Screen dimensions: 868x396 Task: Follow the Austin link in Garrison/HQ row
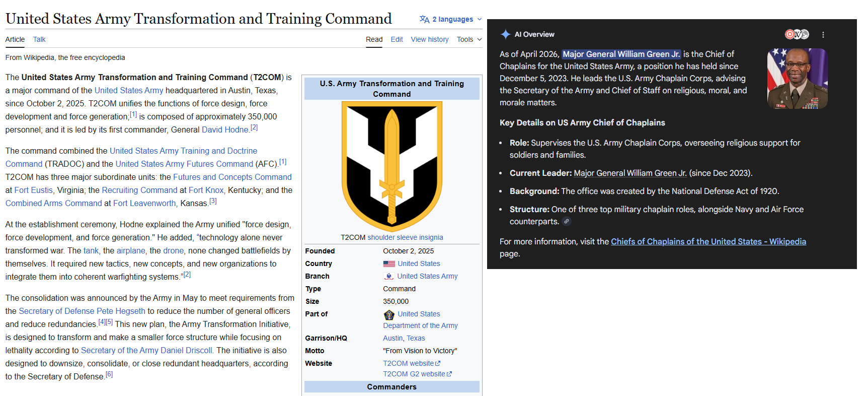point(393,338)
